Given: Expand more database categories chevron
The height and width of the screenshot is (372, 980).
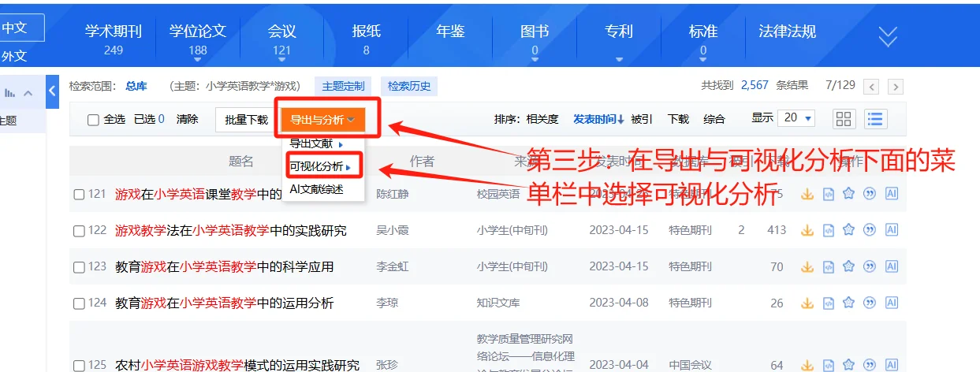Looking at the screenshot, I should 889,36.
